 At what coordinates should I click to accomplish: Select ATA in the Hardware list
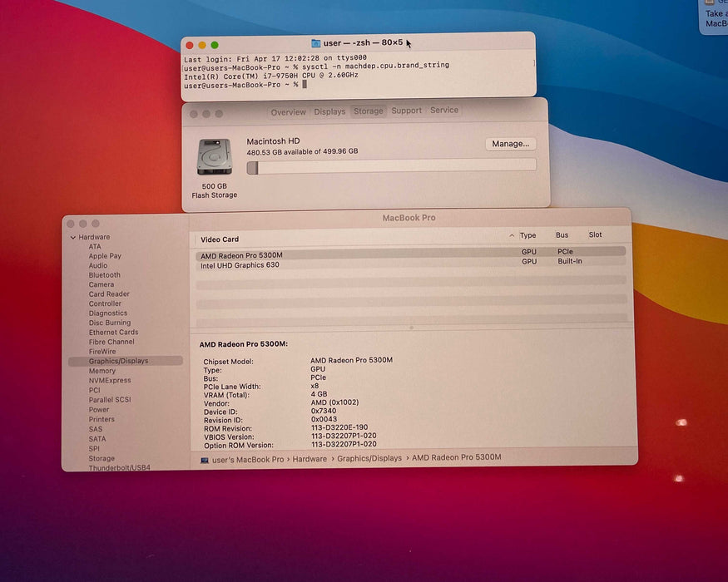[x=95, y=246]
